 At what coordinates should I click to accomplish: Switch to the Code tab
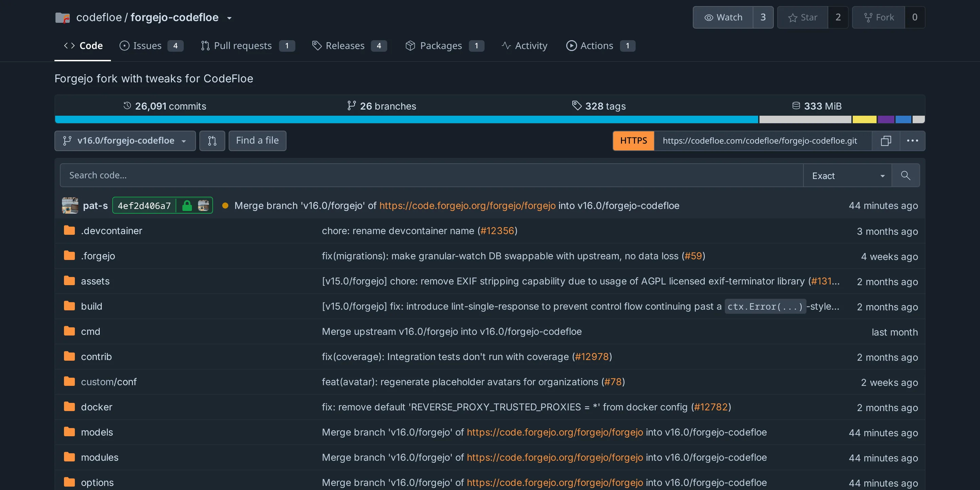(x=83, y=46)
